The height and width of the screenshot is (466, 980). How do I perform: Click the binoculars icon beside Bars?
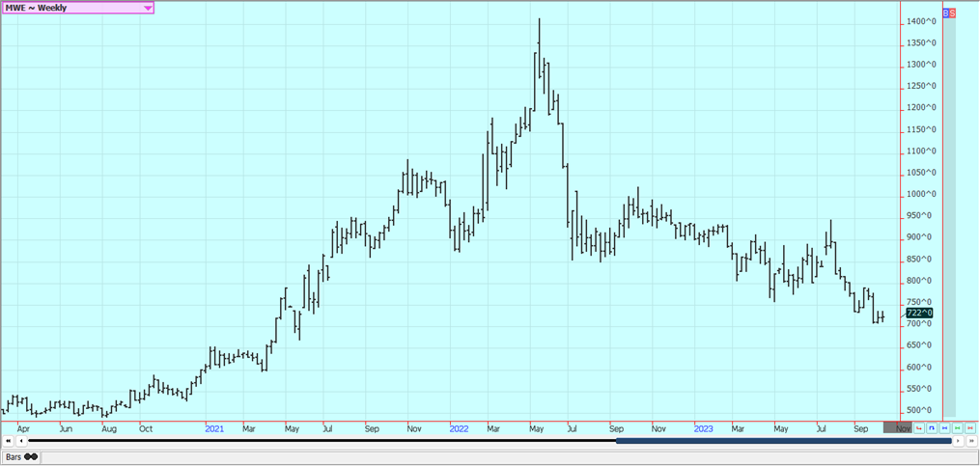(x=30, y=457)
